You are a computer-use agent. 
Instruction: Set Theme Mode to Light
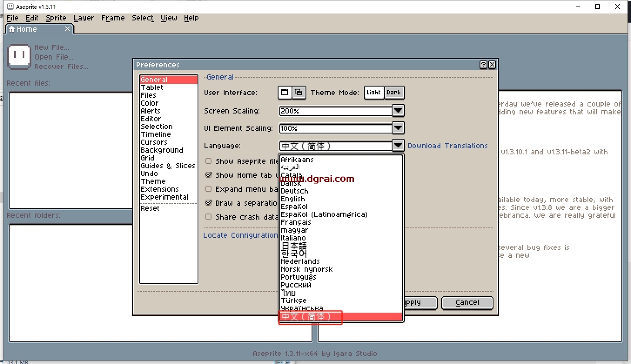tap(374, 92)
